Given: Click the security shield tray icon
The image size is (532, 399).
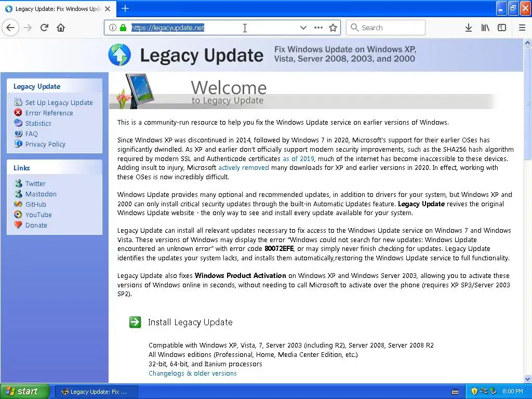Looking at the screenshot, I should point(474,391).
